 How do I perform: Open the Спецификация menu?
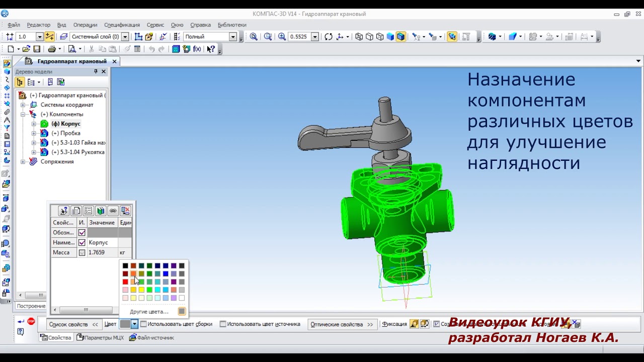click(x=122, y=25)
